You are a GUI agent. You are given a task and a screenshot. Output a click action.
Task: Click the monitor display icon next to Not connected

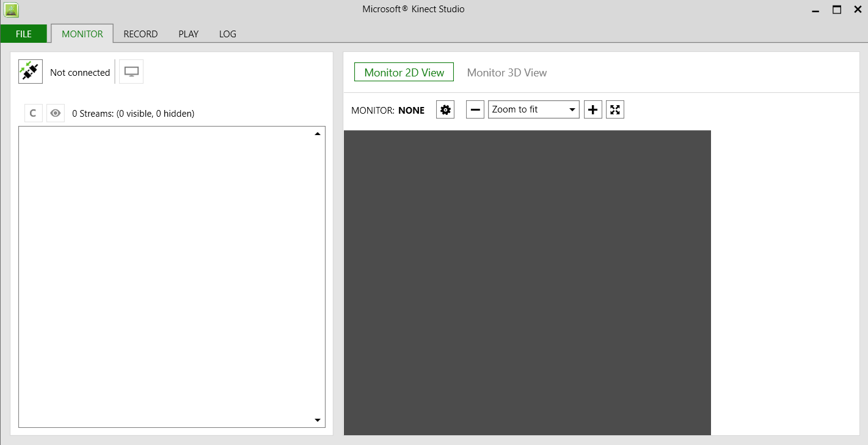(131, 72)
